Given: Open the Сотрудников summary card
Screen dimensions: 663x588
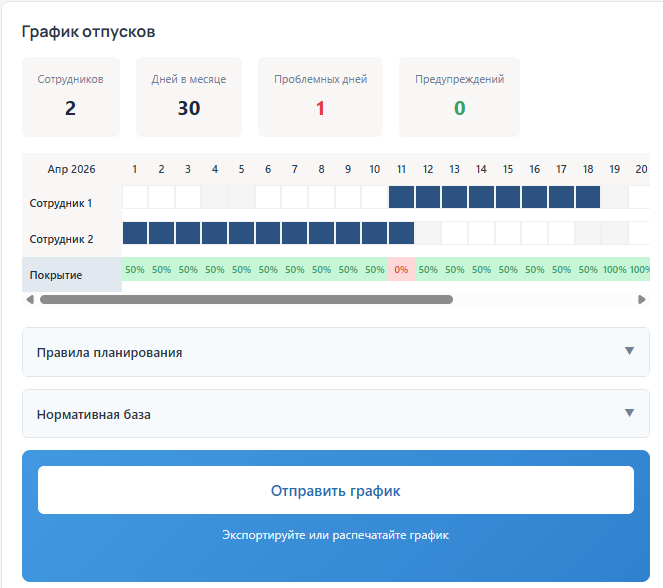Looking at the screenshot, I should tap(71, 97).
